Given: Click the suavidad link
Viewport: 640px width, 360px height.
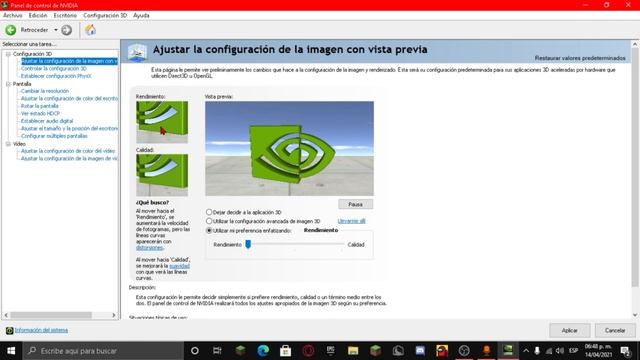Looking at the screenshot, I should coord(179,266).
